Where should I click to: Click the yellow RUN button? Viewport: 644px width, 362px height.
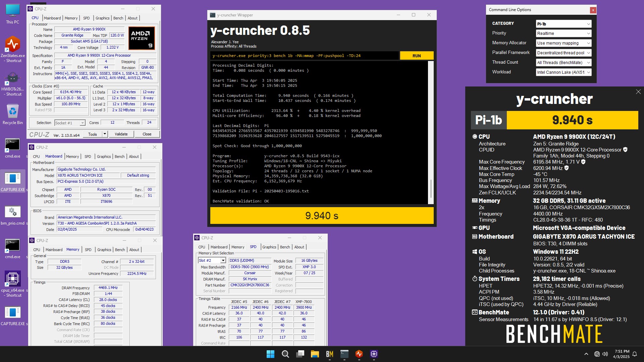(x=417, y=56)
